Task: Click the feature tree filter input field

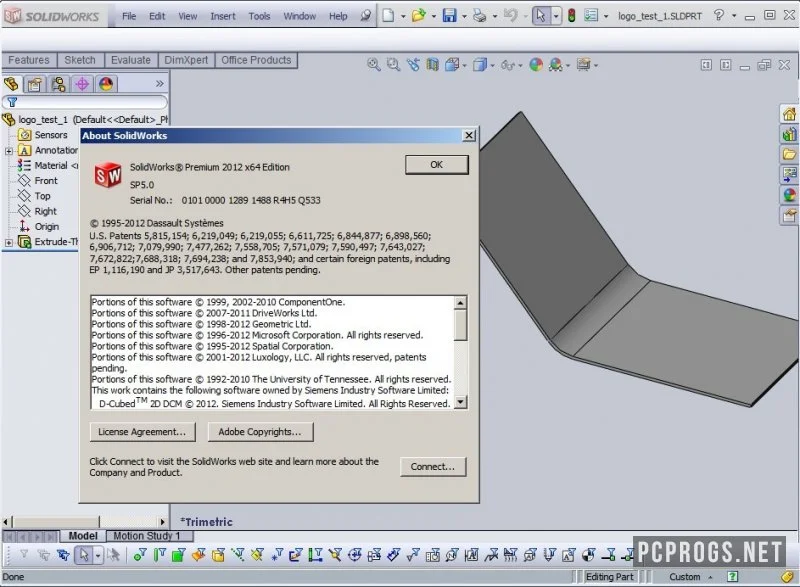Action: pyautogui.click(x=85, y=102)
